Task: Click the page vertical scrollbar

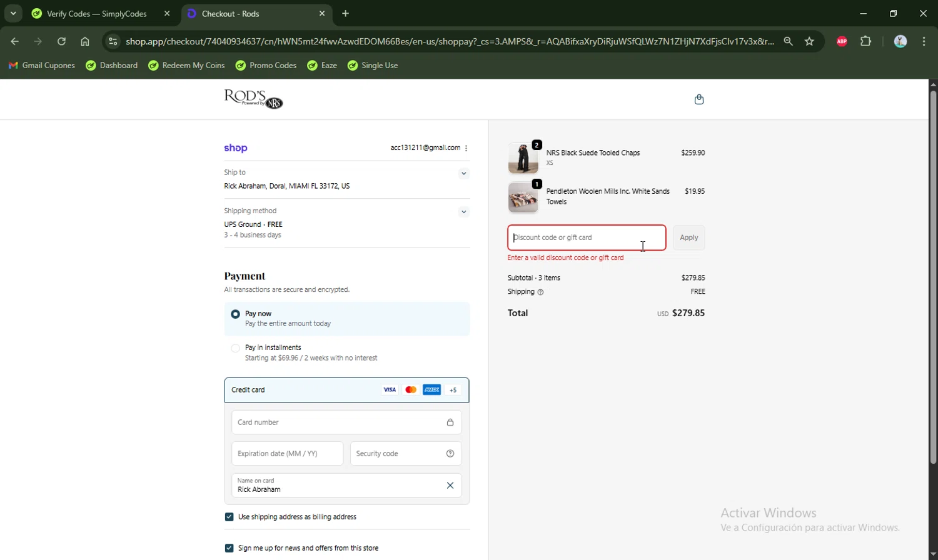Action: [x=933, y=277]
